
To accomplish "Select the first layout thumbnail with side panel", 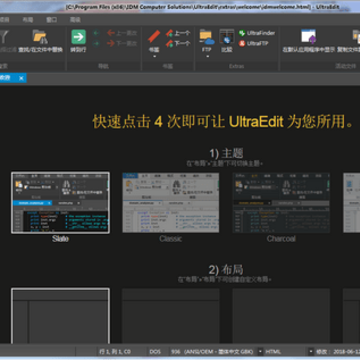I will click(x=60, y=316).
